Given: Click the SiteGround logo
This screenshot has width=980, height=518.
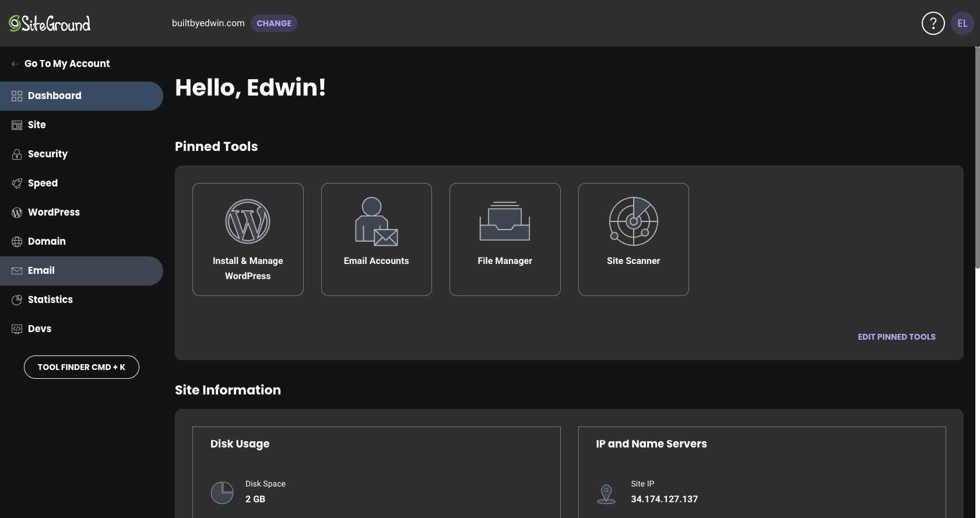Looking at the screenshot, I should pos(50,23).
